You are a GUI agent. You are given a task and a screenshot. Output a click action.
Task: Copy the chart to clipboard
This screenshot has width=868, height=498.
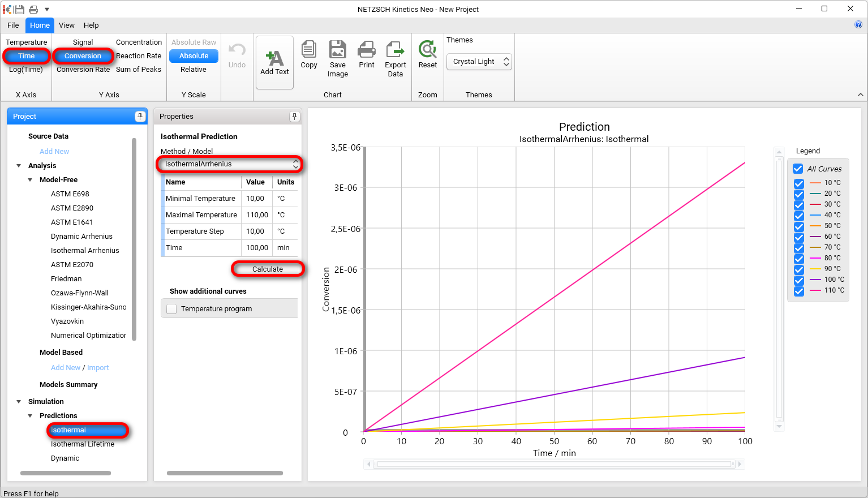coord(308,58)
